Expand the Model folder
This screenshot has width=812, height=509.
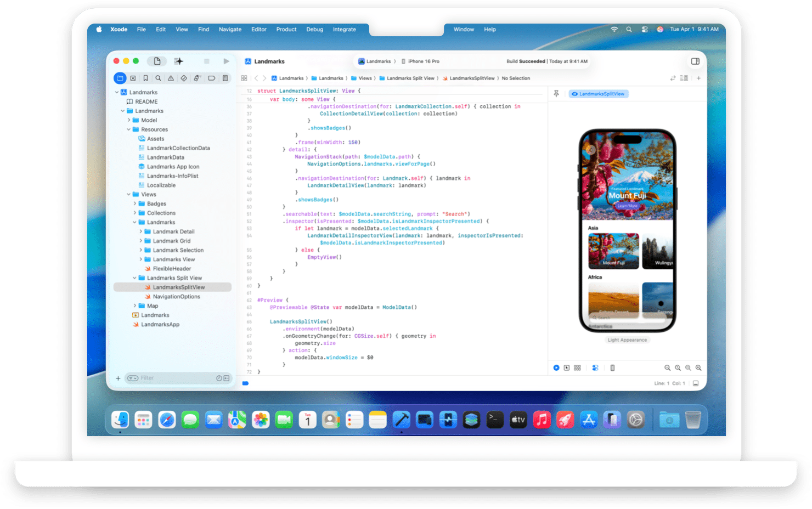pos(129,120)
